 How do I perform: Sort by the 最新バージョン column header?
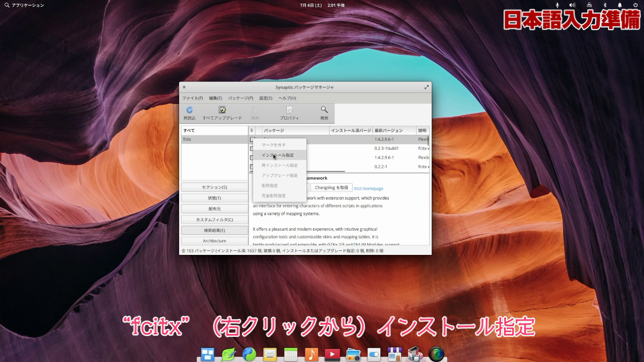coord(394,130)
